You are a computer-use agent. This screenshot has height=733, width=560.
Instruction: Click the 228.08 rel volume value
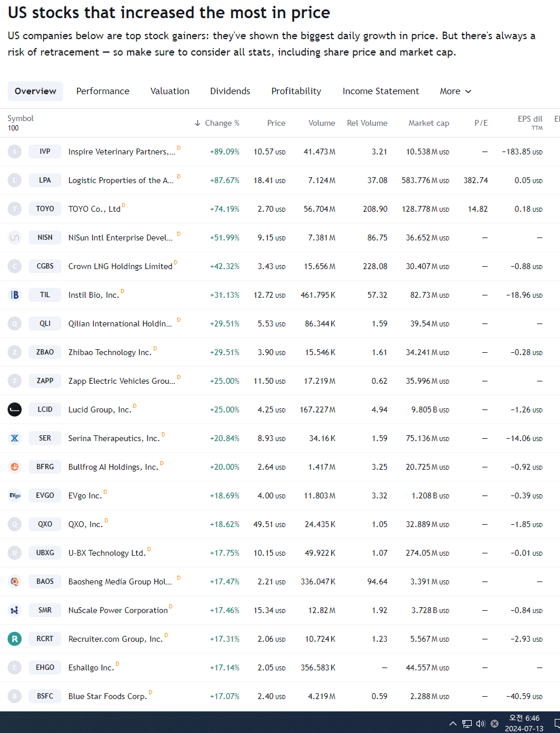[375, 266]
